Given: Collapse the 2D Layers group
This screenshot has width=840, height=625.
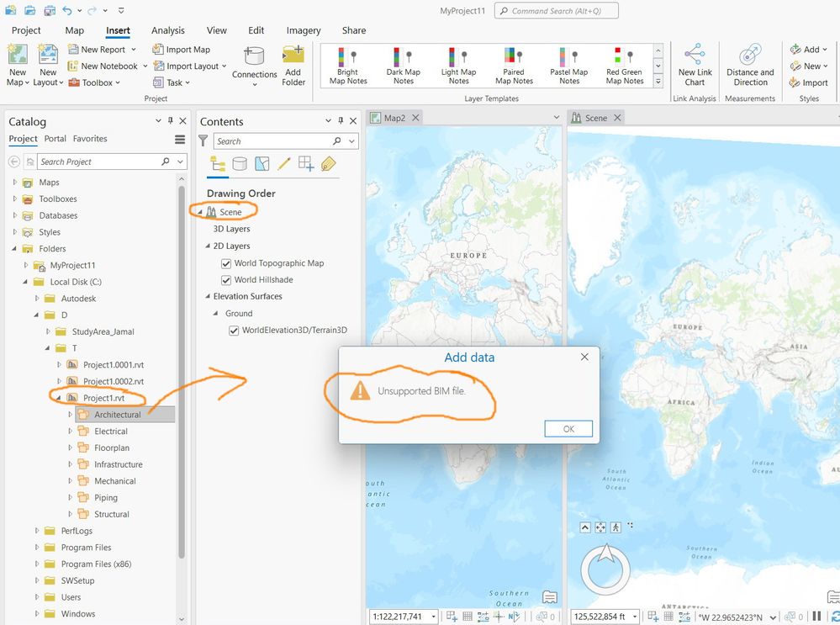Looking at the screenshot, I should pos(208,246).
